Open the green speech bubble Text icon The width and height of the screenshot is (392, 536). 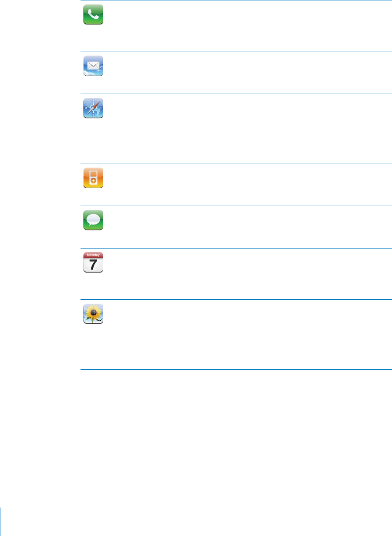pyautogui.click(x=93, y=220)
